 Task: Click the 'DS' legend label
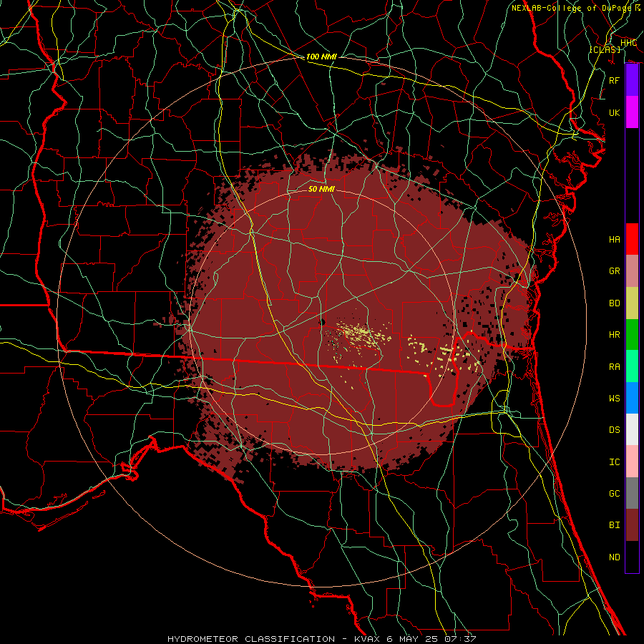[x=615, y=430]
